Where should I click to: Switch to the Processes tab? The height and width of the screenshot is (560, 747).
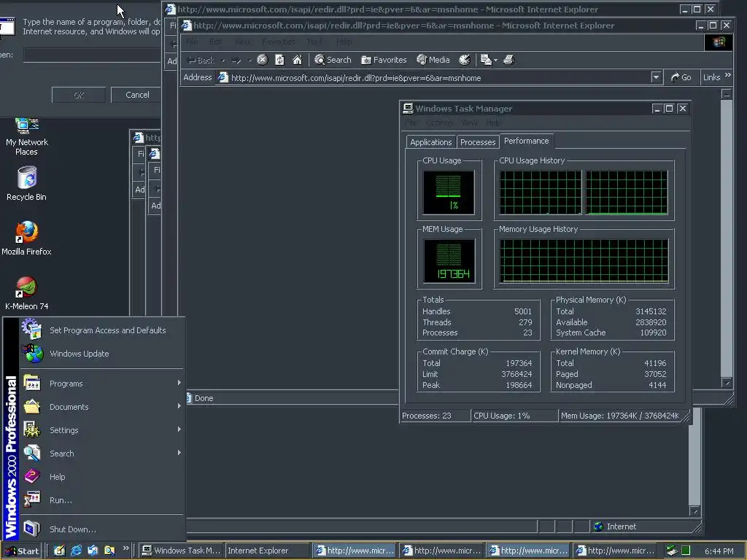pos(478,142)
